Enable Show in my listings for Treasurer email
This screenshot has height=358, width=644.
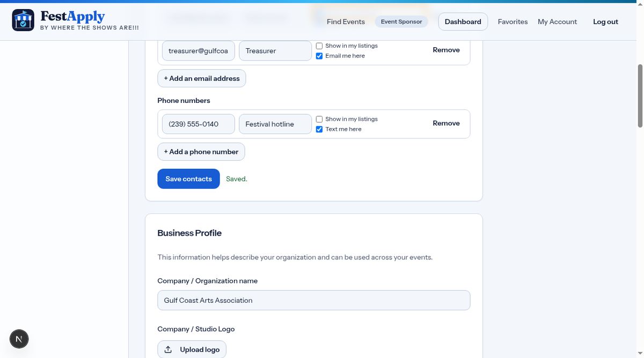point(319,46)
